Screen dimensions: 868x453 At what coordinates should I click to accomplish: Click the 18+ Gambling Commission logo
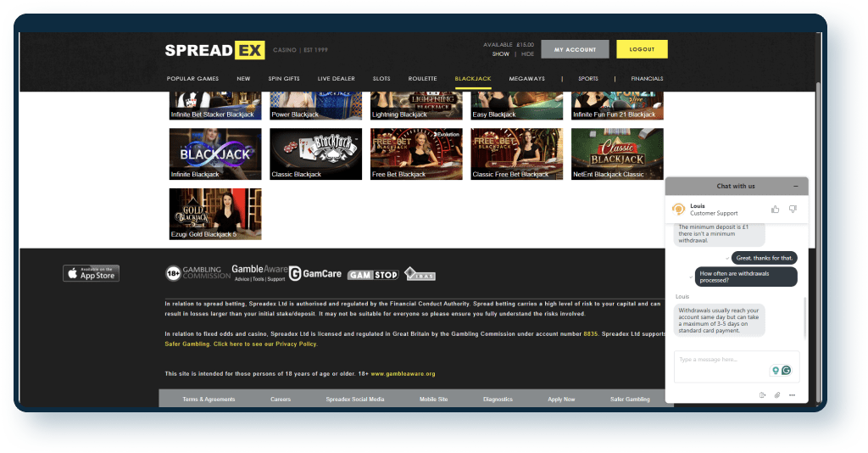point(198,272)
